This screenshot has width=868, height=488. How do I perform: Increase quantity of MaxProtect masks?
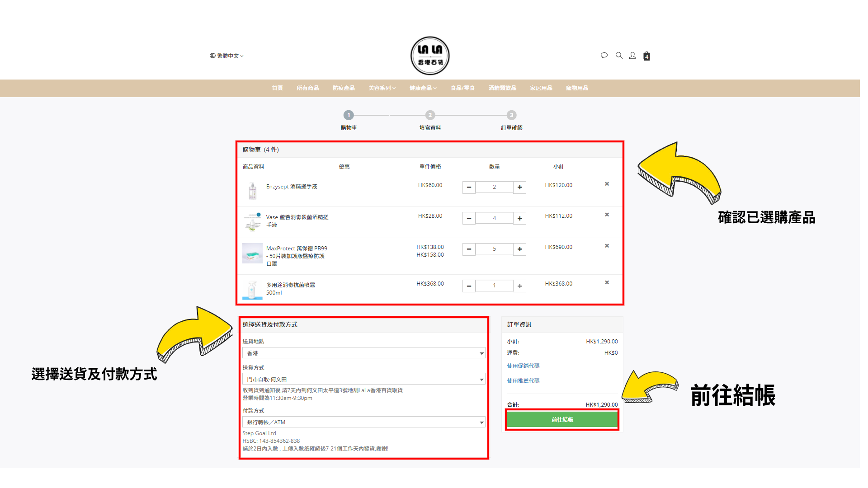click(x=520, y=249)
